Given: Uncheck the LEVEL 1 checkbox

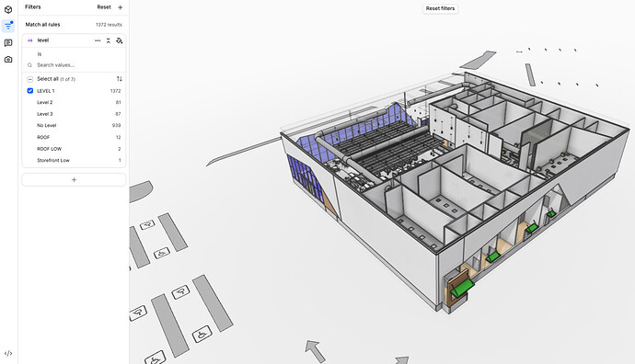Looking at the screenshot, I should point(30,91).
